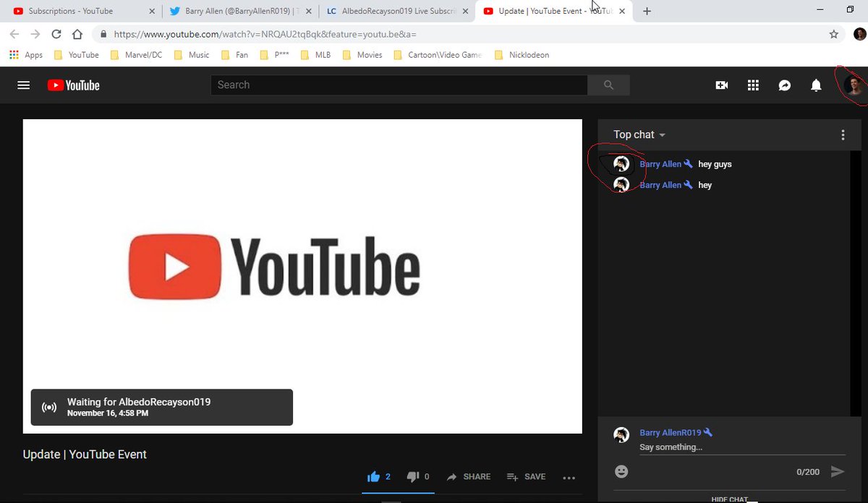The image size is (868, 503).
Task: Go to YouTube home via logo
Action: (73, 85)
